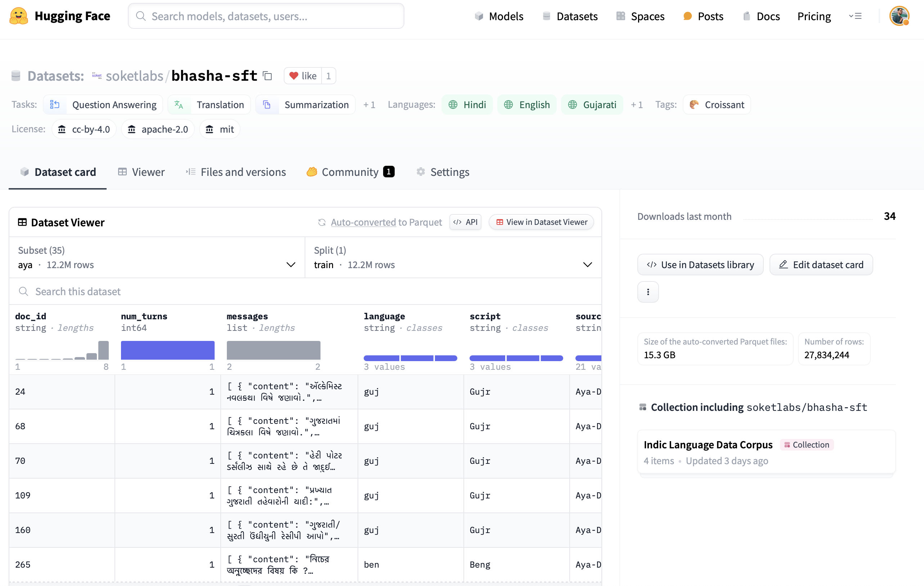
Task: Click the 'Beng' script cell
Action: (x=516, y=564)
